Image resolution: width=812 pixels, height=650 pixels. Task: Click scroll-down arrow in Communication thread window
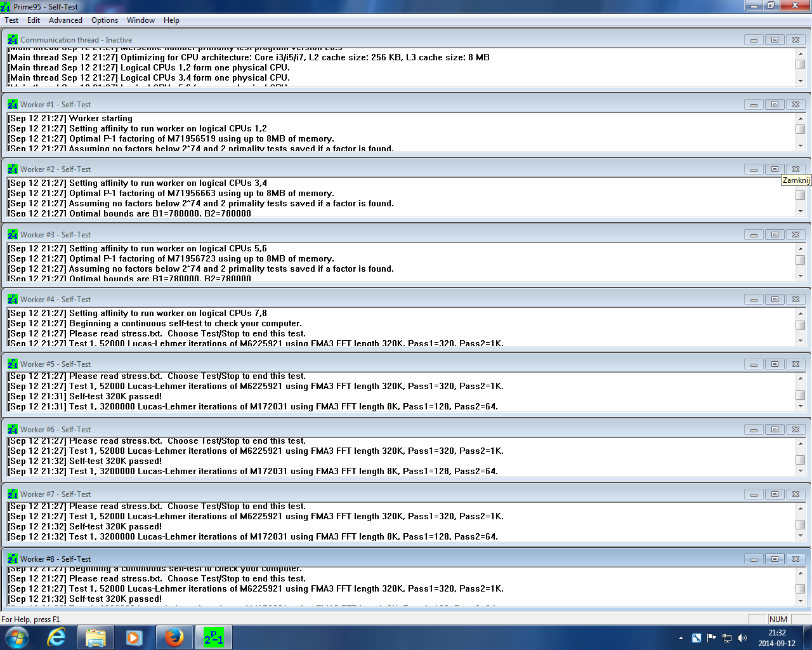[x=801, y=81]
